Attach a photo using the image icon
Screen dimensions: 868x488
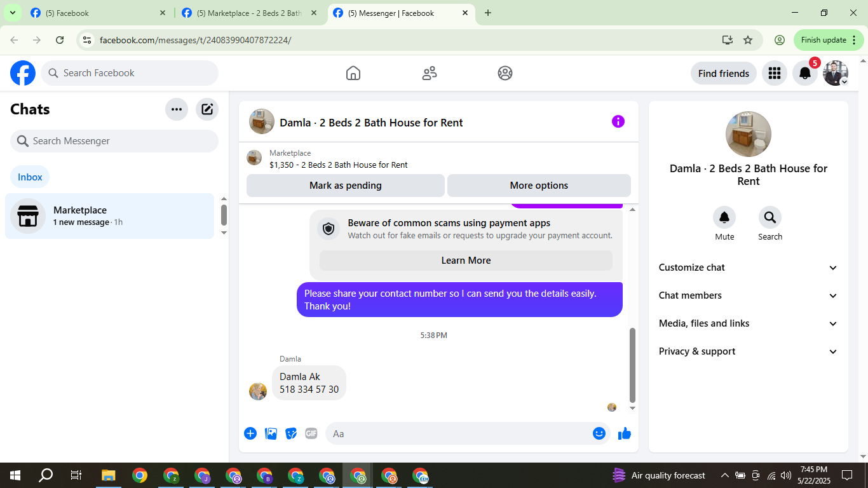(x=271, y=433)
